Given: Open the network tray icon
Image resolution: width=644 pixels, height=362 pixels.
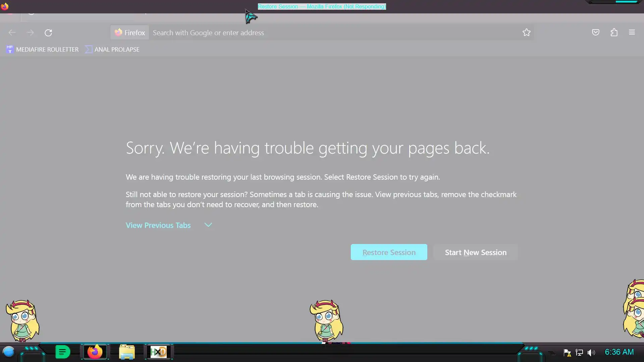Looking at the screenshot, I should coord(579,353).
